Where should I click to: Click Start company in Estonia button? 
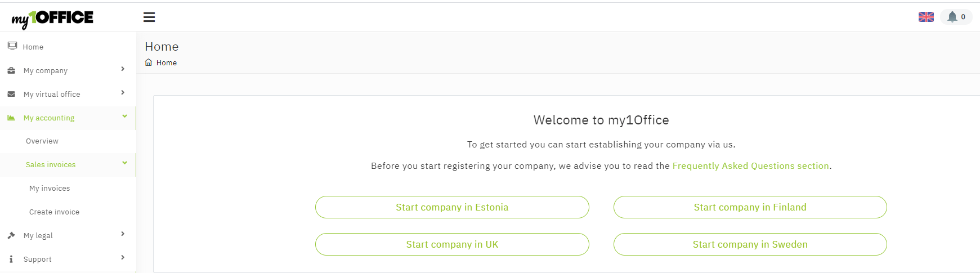click(x=452, y=207)
